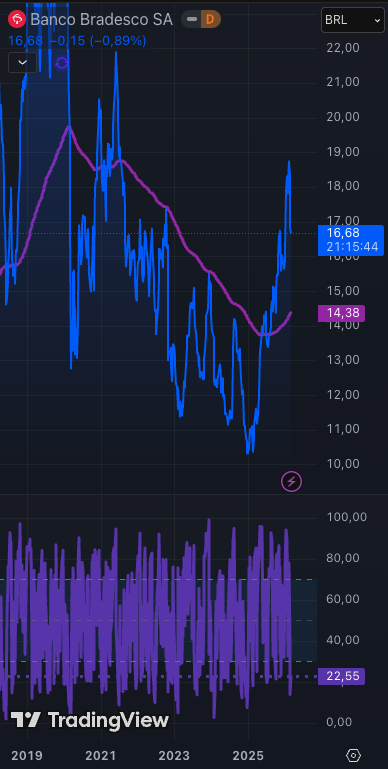Expand the collapsed indicator legend chevron
The height and width of the screenshot is (769, 388).
coord(23,63)
